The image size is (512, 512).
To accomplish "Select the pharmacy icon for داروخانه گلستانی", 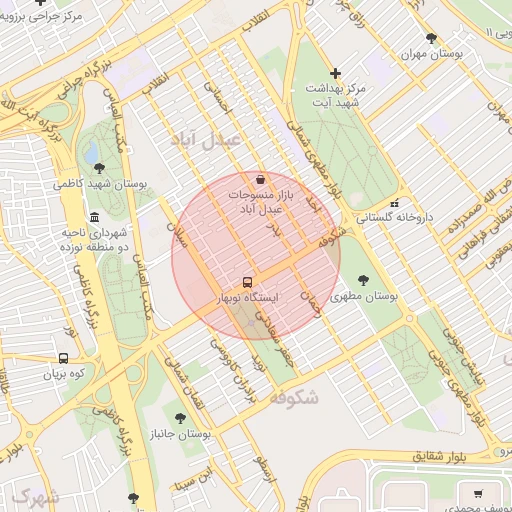I will [395, 203].
